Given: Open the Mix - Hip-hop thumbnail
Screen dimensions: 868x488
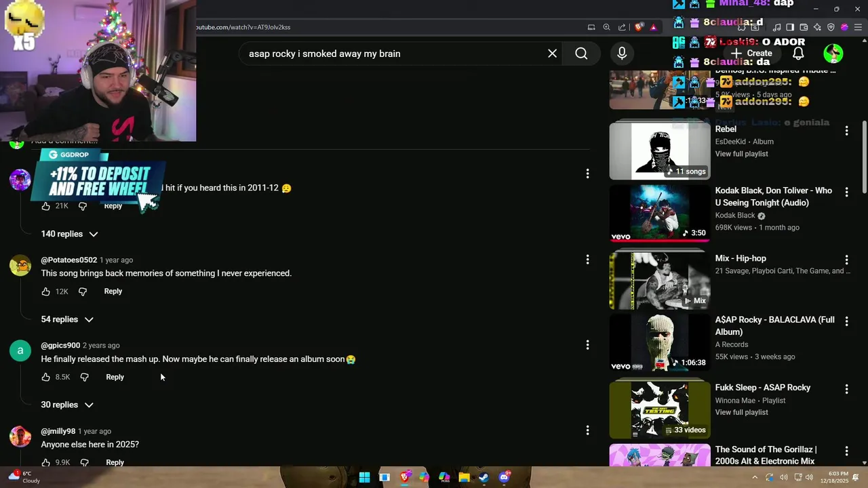Looking at the screenshot, I should [660, 281].
